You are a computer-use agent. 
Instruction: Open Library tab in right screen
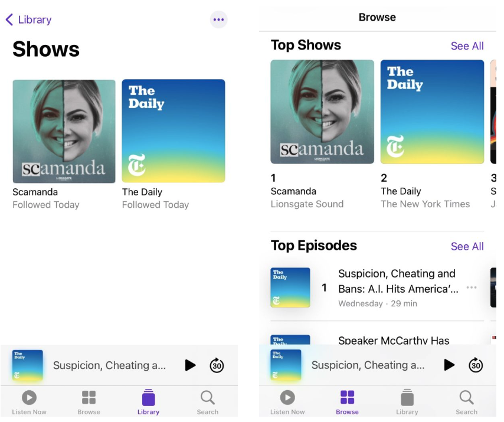(407, 402)
